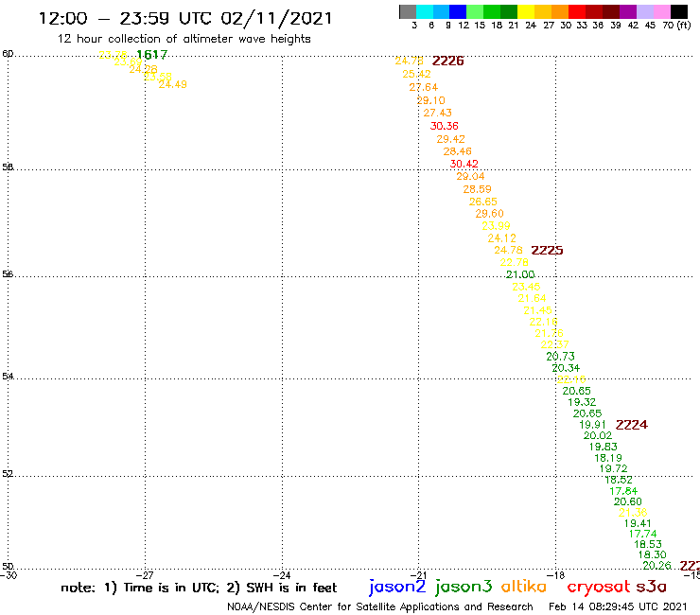Click the 58 latitude axis label

(8, 167)
